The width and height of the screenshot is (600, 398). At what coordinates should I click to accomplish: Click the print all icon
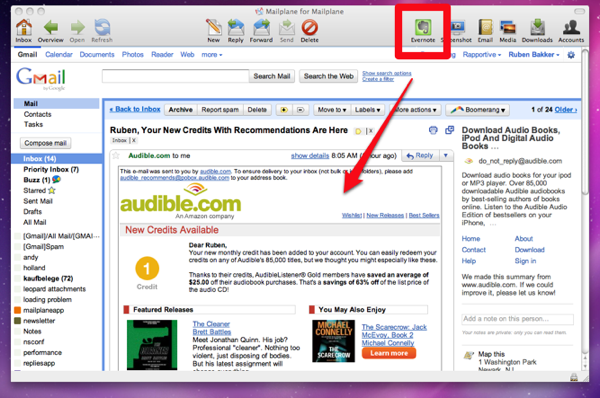coord(433,130)
